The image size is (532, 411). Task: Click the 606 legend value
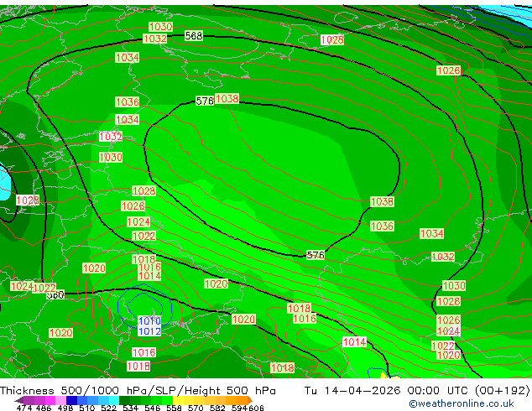[x=256, y=408]
